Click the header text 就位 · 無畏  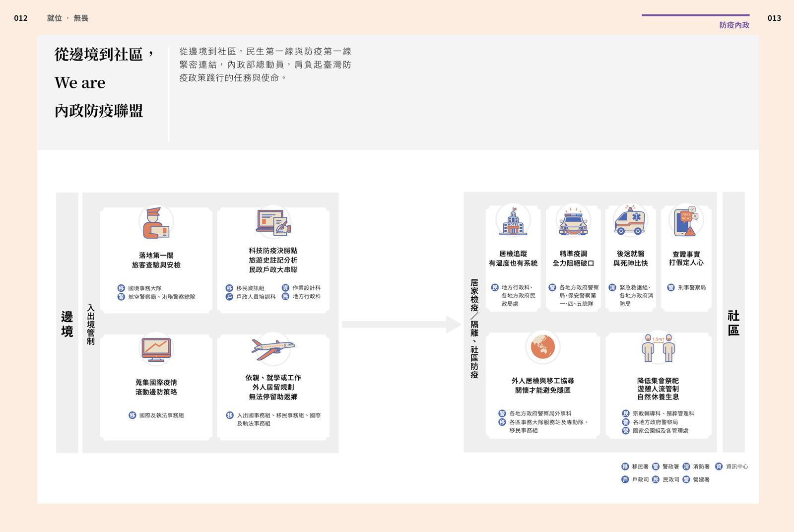point(67,18)
